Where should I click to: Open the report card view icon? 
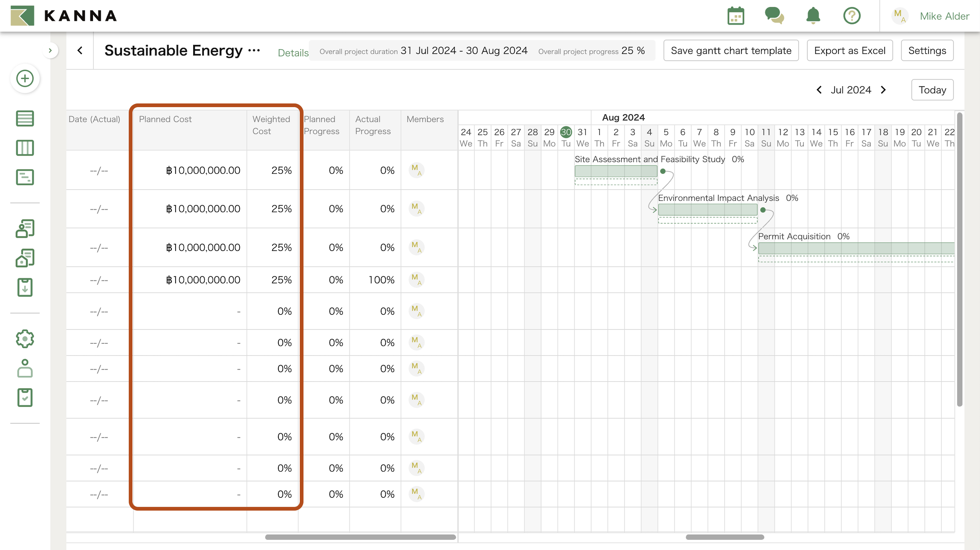click(x=25, y=177)
